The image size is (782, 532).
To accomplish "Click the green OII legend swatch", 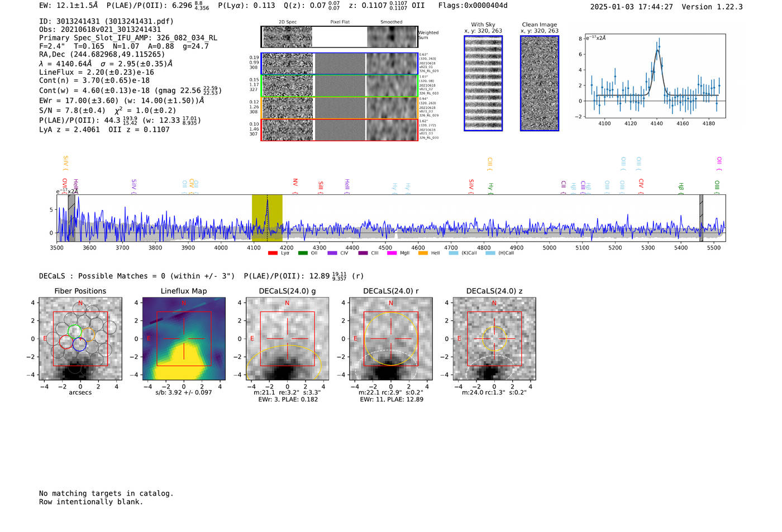I will pyautogui.click(x=303, y=253).
